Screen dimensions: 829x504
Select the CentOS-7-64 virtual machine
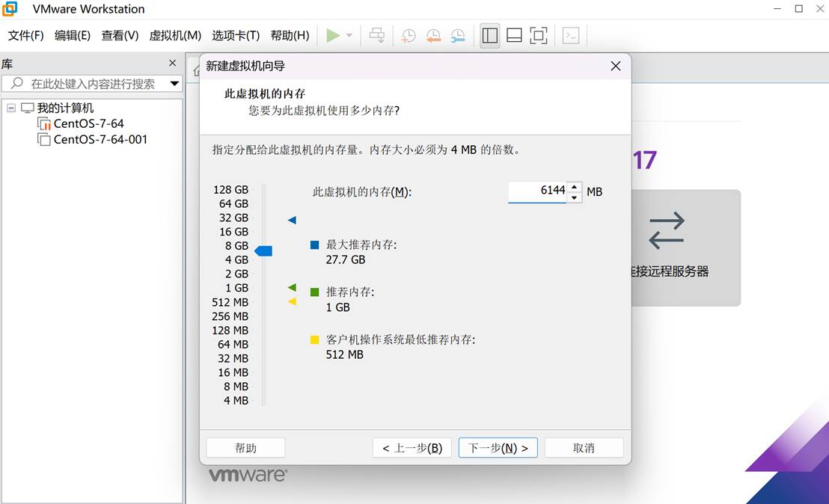click(89, 123)
